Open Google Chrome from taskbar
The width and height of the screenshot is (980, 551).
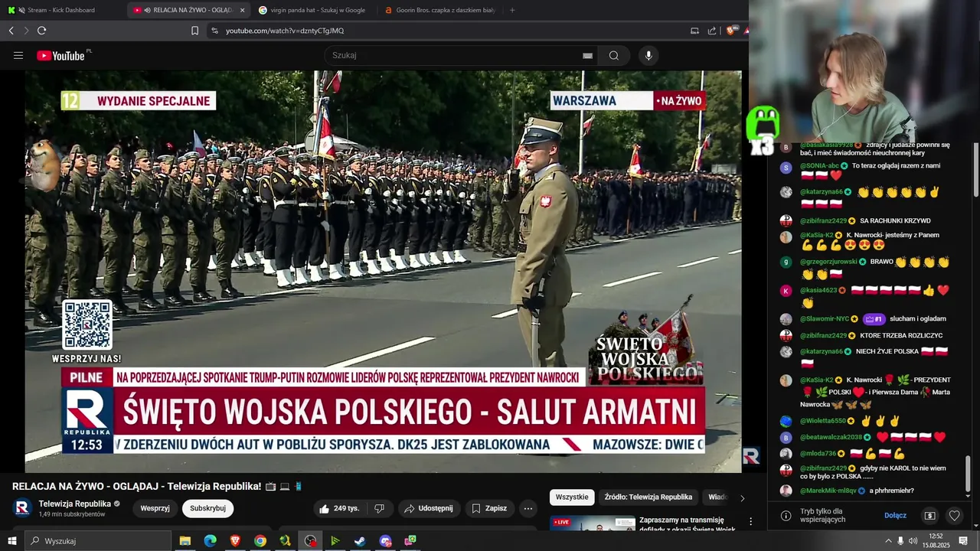[260, 541]
